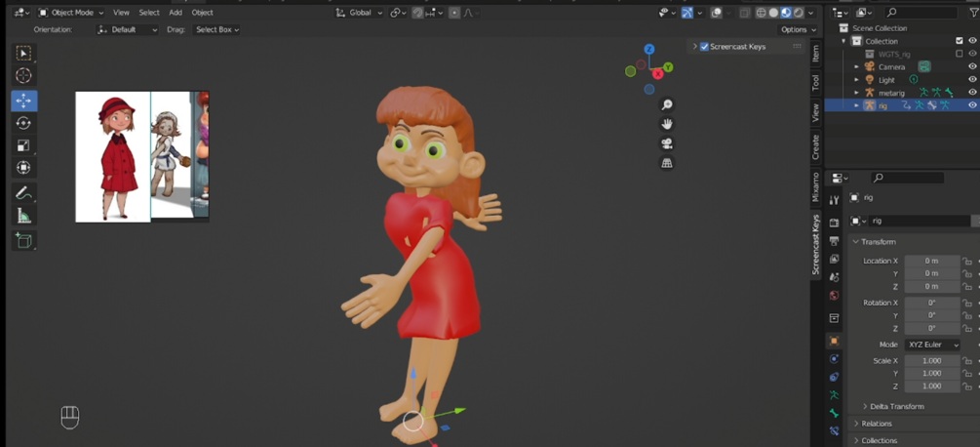Open the Object menu

[x=202, y=13]
